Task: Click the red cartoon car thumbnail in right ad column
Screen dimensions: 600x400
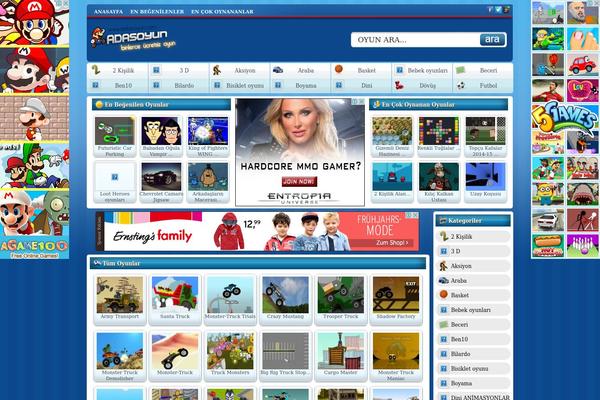Action: click(x=582, y=65)
